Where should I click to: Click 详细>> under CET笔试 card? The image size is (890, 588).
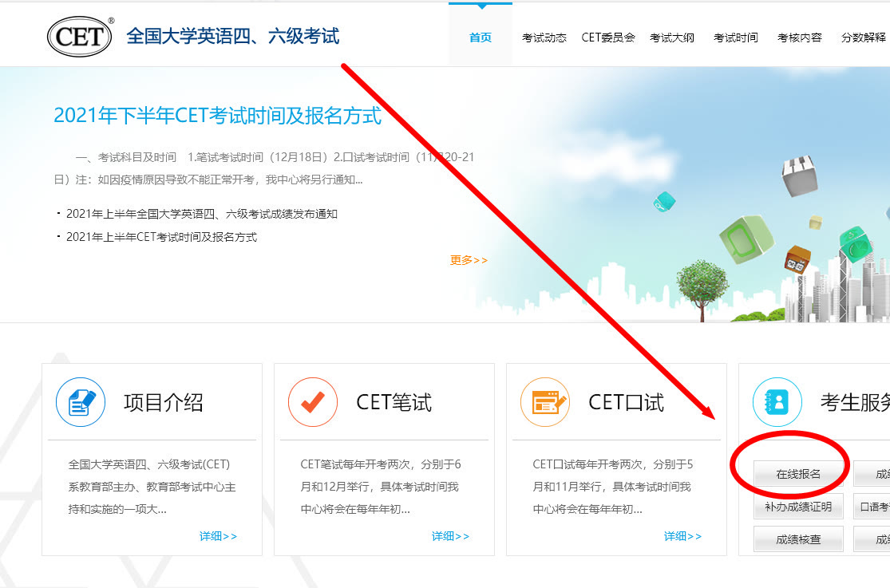tap(450, 536)
